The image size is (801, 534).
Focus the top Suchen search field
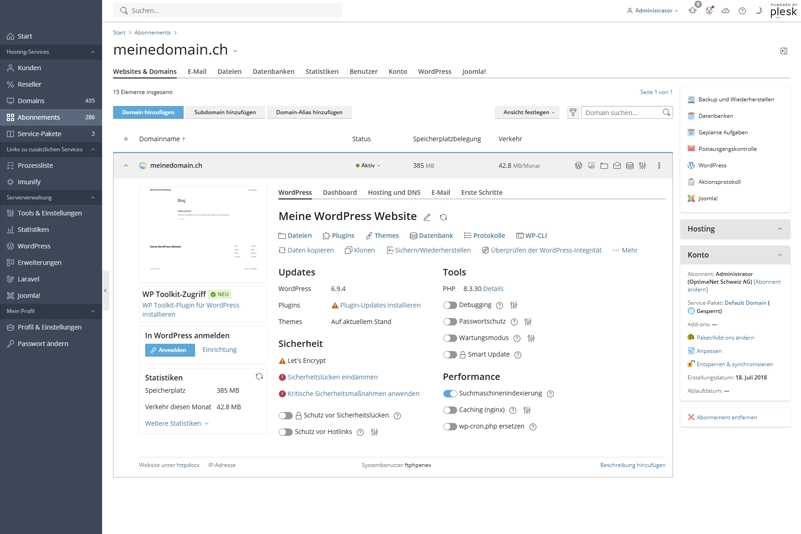point(228,10)
